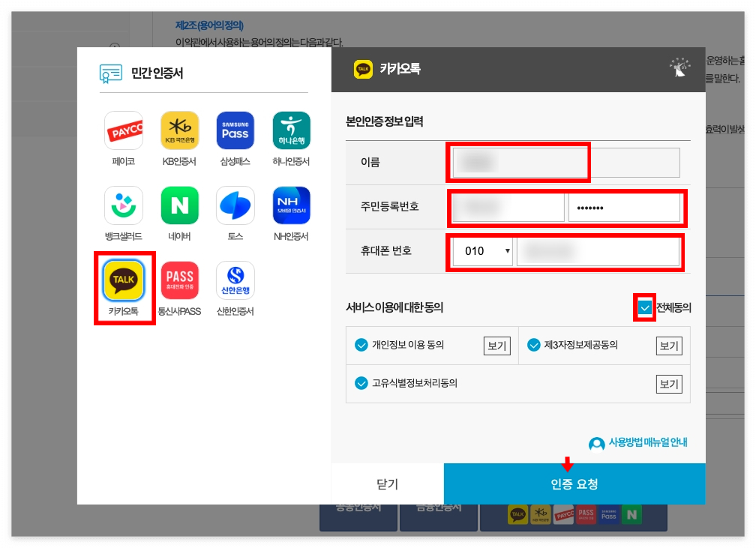View details of 개인정보 이용 동의

(x=496, y=346)
